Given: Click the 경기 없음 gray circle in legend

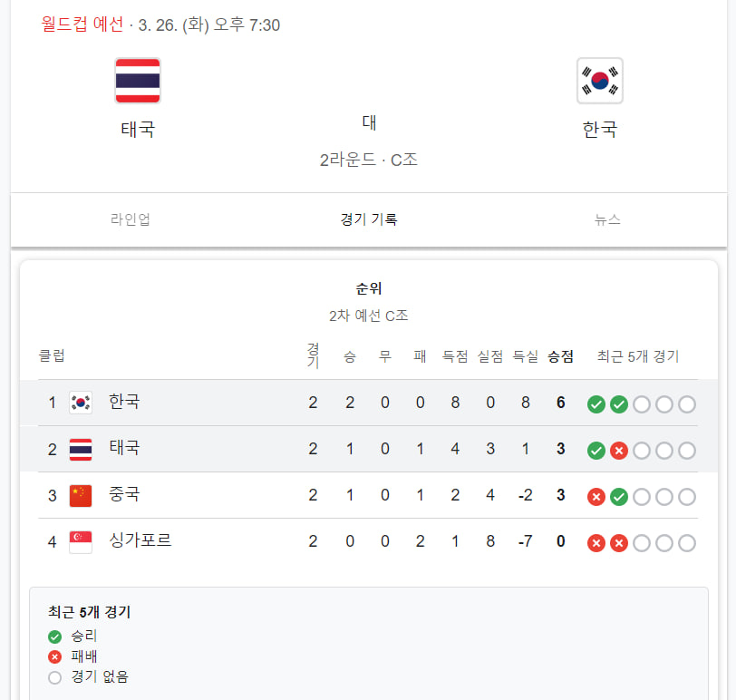Looking at the screenshot, I should [x=54, y=676].
